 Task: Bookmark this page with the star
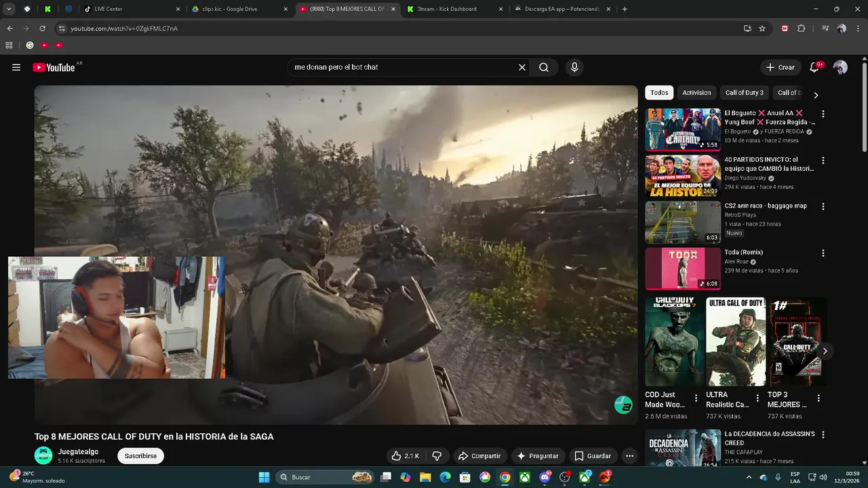pyautogui.click(x=762, y=28)
